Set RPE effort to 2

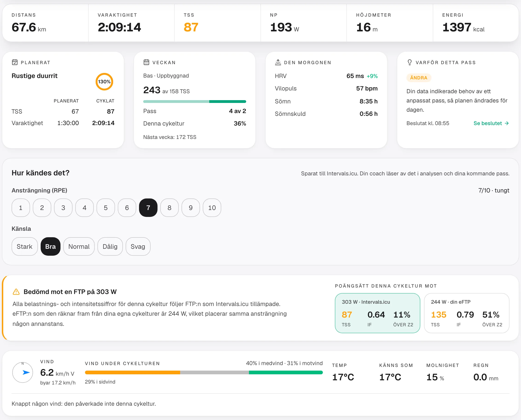click(x=42, y=208)
